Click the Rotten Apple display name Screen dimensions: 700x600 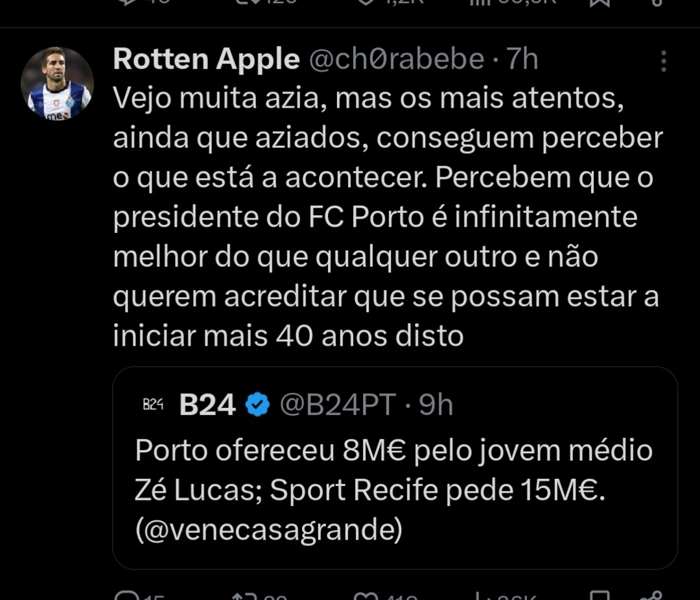tap(206, 60)
